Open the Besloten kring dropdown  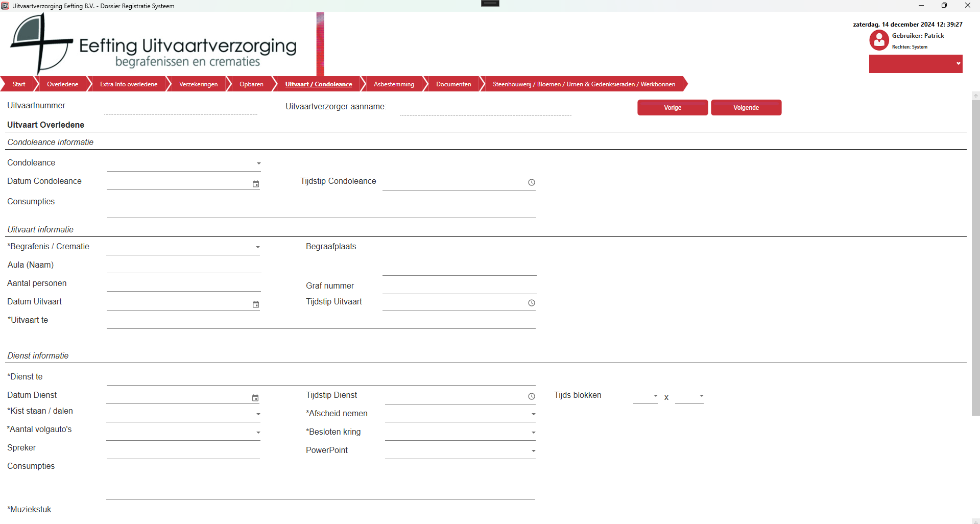tap(533, 433)
